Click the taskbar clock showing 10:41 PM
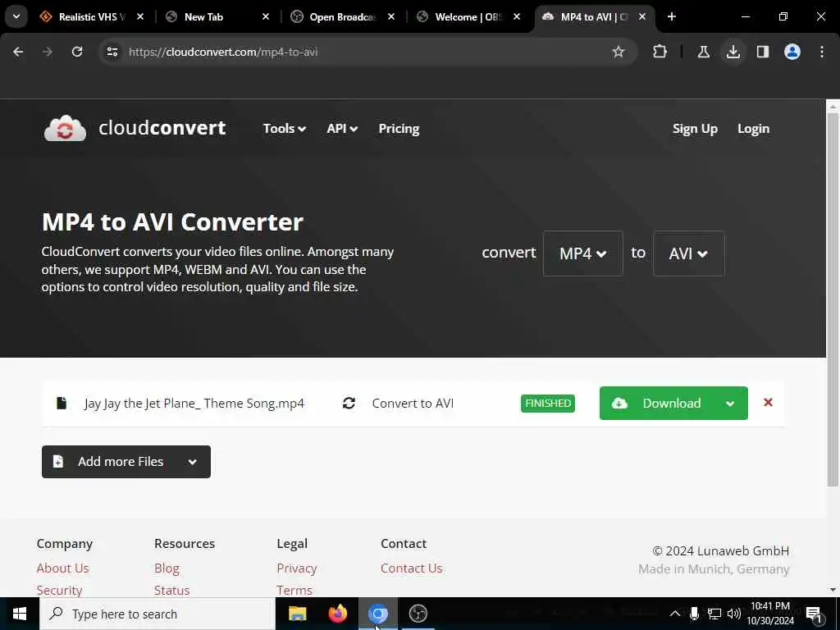 click(x=769, y=614)
